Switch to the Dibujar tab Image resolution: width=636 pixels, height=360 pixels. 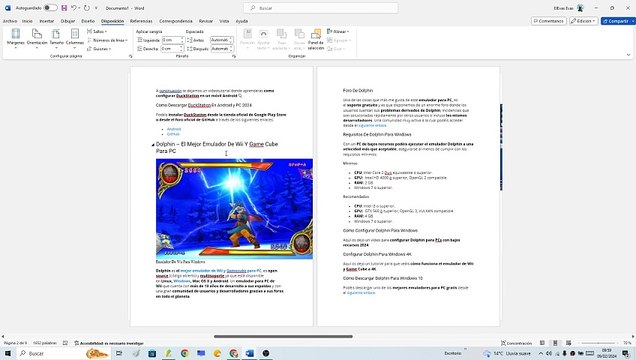pos(68,21)
